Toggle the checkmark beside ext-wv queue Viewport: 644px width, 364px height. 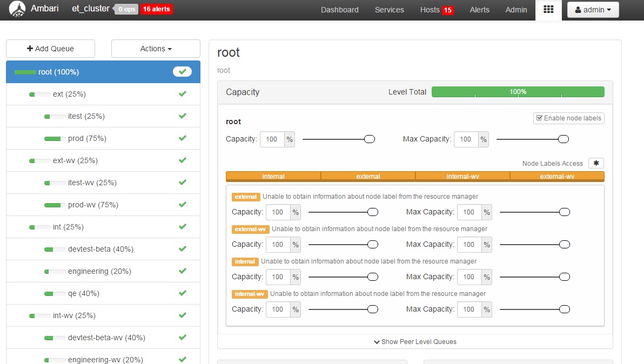click(x=182, y=160)
